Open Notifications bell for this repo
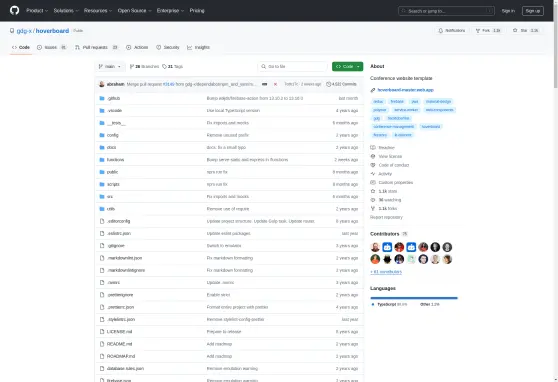 (x=452, y=31)
